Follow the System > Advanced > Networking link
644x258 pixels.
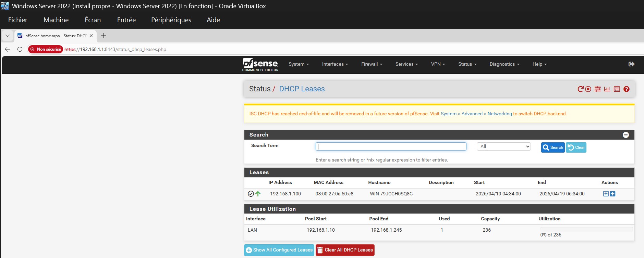(x=476, y=114)
